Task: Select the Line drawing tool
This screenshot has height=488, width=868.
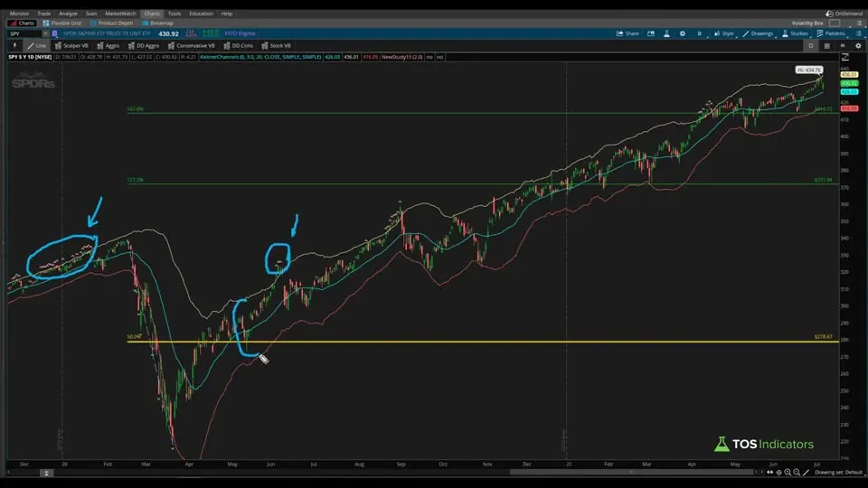Action: click(x=36, y=46)
